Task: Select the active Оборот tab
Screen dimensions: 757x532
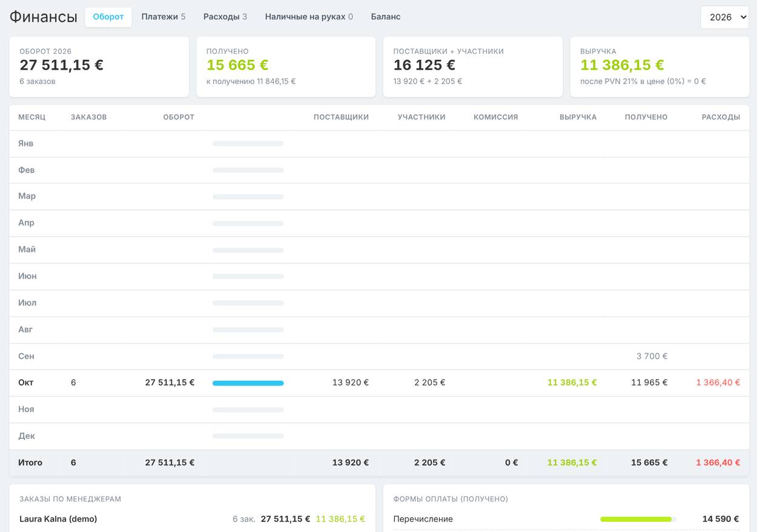Action: coord(108,17)
